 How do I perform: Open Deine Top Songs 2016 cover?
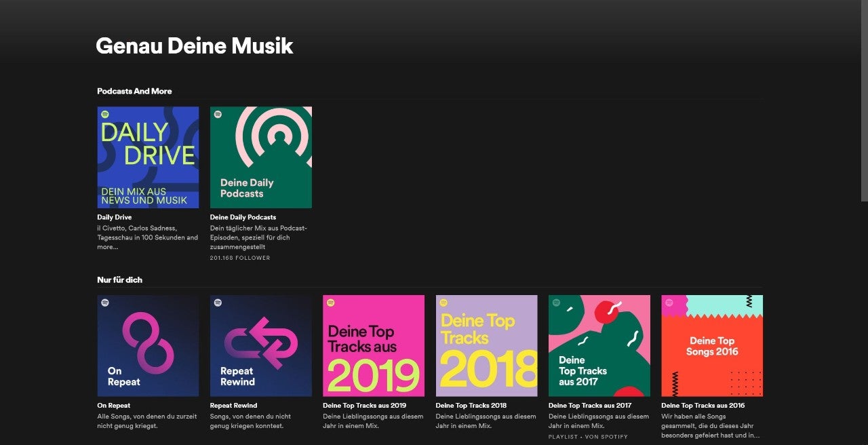click(712, 346)
